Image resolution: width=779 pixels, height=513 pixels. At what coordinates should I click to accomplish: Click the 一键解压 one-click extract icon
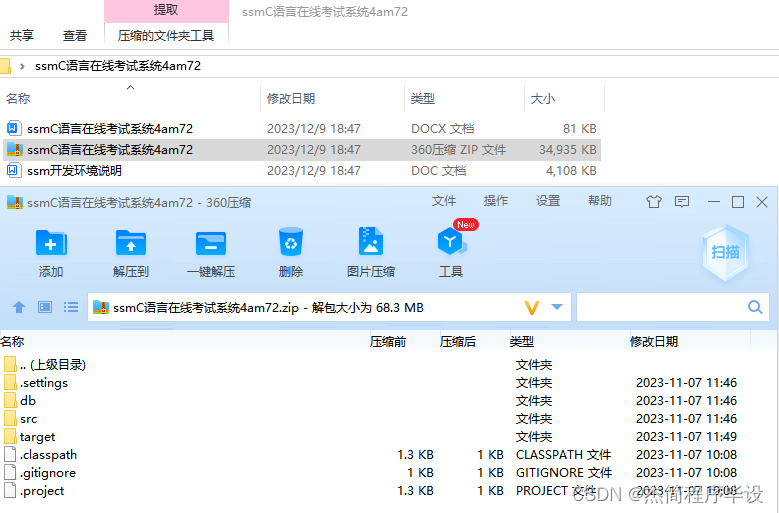tap(211, 243)
